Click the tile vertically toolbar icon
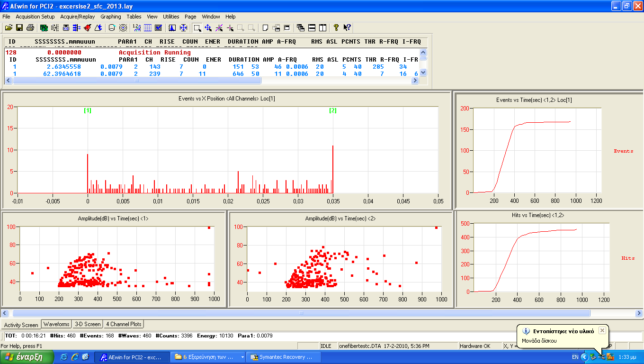 (x=322, y=27)
